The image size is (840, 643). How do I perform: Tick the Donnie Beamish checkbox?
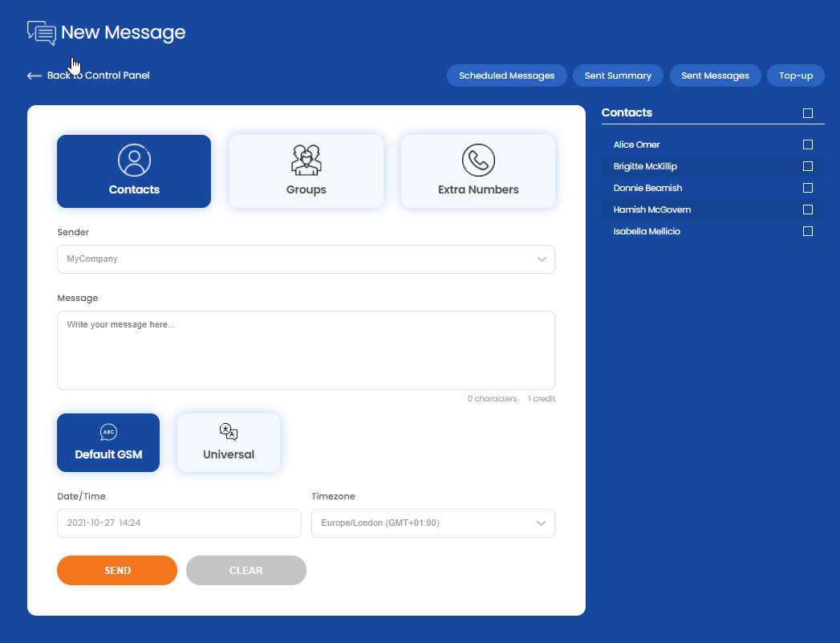[808, 188]
